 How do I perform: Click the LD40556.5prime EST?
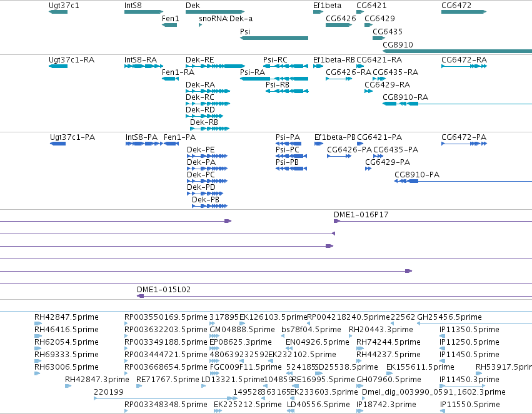pos(291,411)
